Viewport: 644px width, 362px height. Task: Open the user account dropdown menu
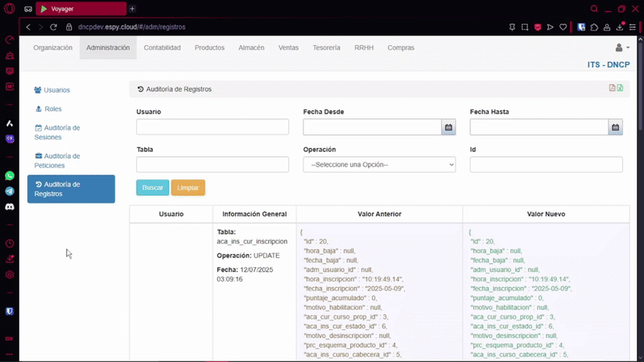pyautogui.click(x=621, y=48)
